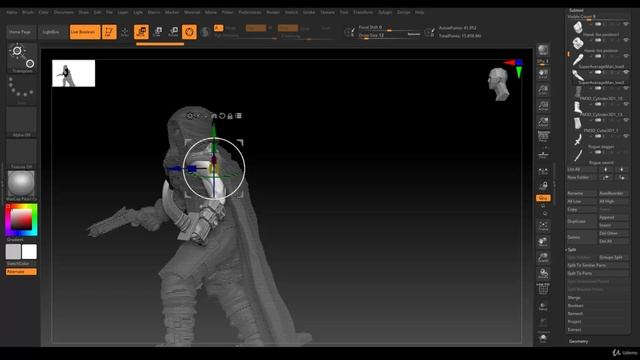Click the gizmo lock icon
The image size is (640, 360).
click(230, 116)
